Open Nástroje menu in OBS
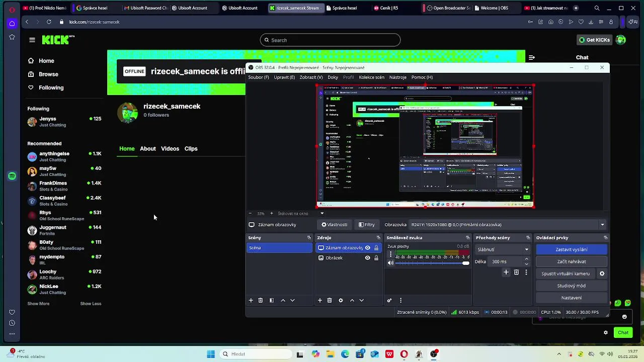Image resolution: width=644 pixels, height=362 pixels. (x=398, y=77)
